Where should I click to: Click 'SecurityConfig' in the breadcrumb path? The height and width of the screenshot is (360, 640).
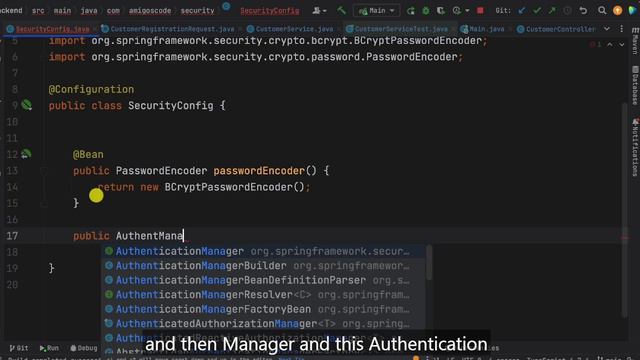[x=269, y=11]
